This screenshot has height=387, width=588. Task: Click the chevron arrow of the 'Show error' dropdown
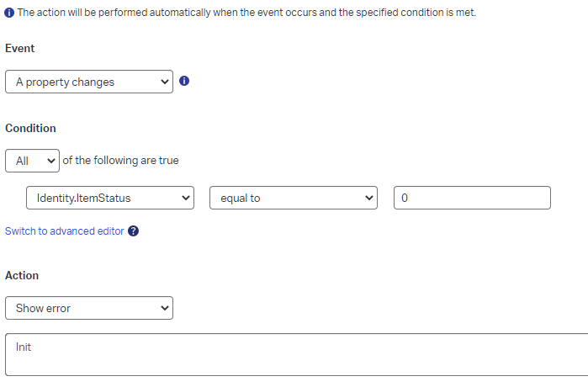pyautogui.click(x=164, y=308)
